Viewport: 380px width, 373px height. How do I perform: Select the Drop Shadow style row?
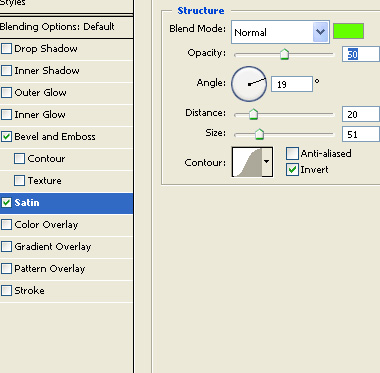click(66, 49)
